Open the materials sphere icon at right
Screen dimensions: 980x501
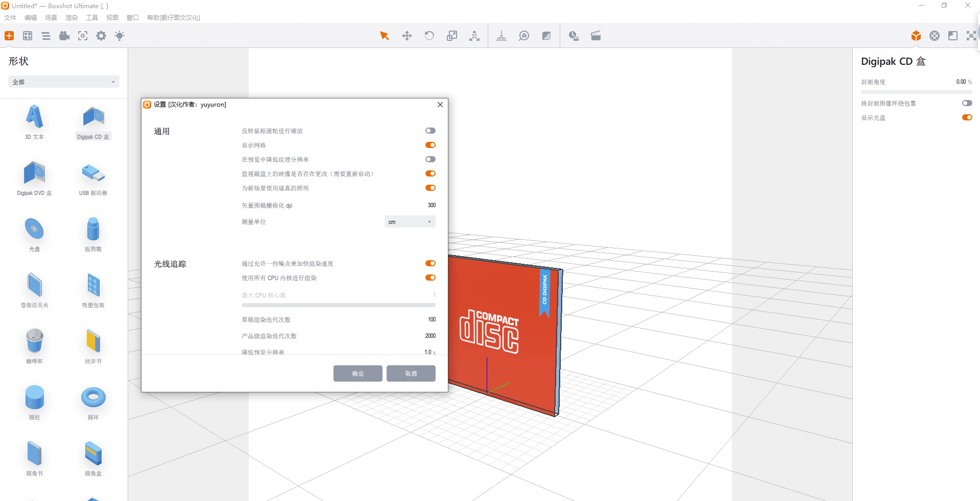pyautogui.click(x=935, y=36)
